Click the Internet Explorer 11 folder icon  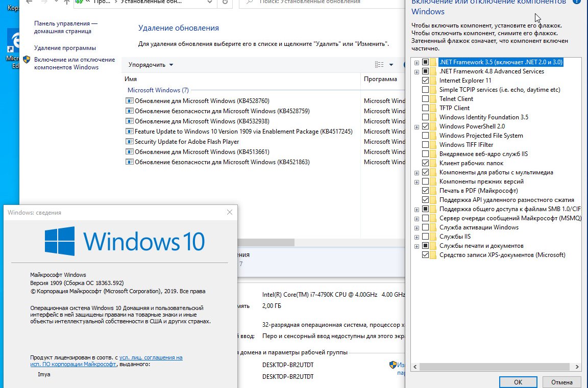[433, 81]
